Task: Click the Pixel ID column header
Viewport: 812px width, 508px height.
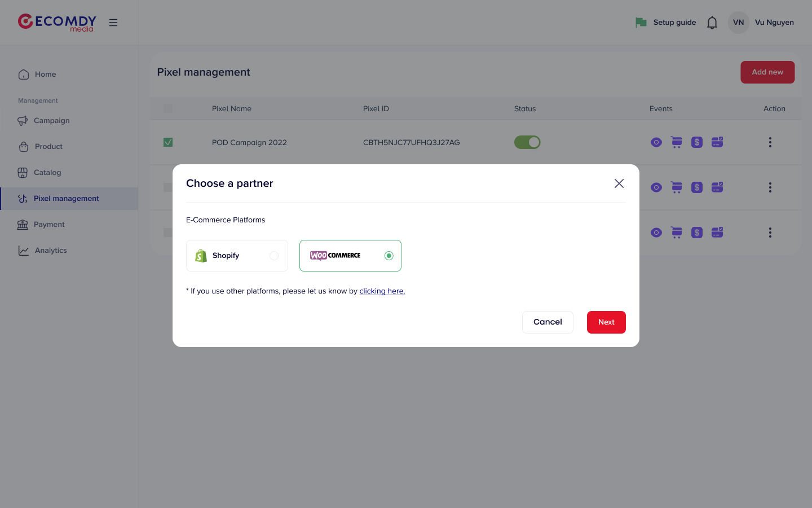Action: point(376,108)
